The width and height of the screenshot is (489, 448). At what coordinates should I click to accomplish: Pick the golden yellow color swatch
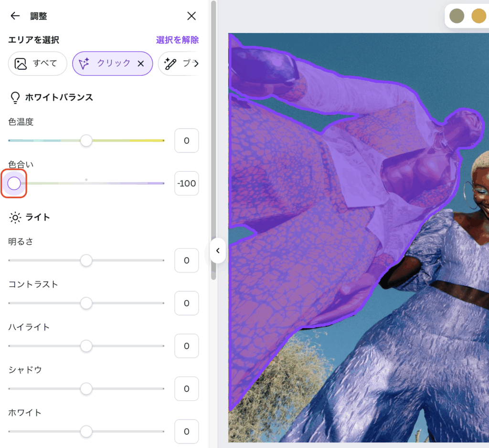[478, 16]
